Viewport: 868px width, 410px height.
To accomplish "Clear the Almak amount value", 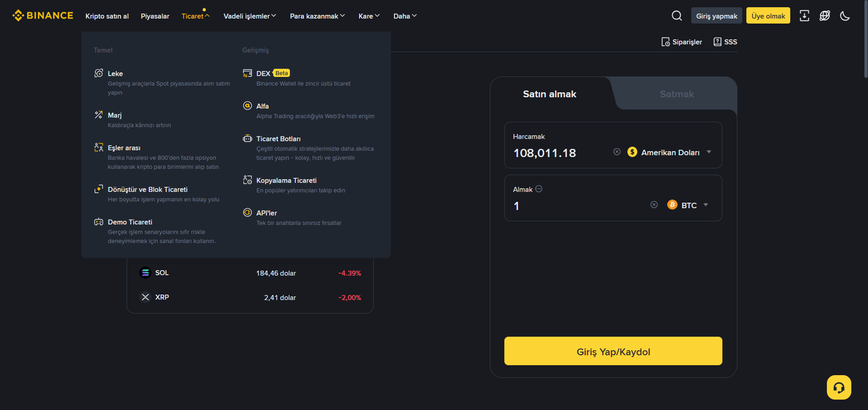I will click(654, 205).
